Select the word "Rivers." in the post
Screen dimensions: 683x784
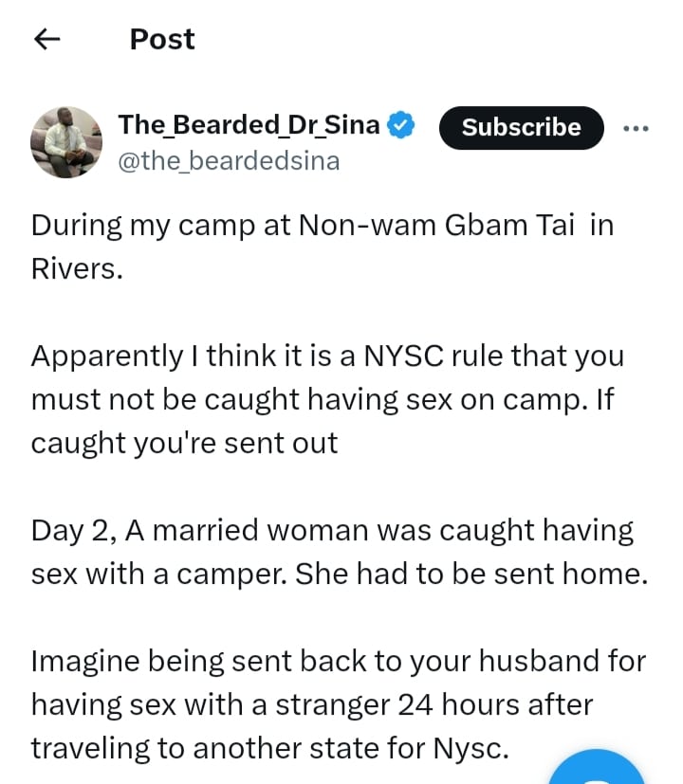(78, 267)
